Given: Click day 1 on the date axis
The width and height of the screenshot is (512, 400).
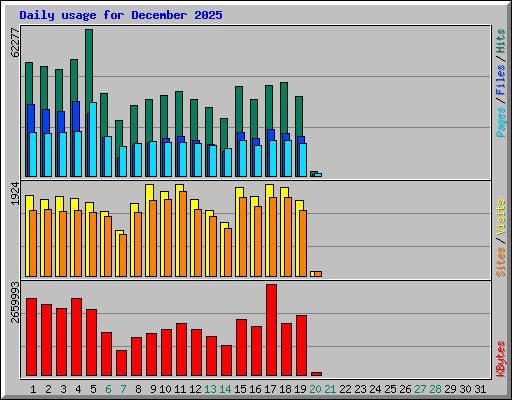Looking at the screenshot, I should (x=33, y=389).
